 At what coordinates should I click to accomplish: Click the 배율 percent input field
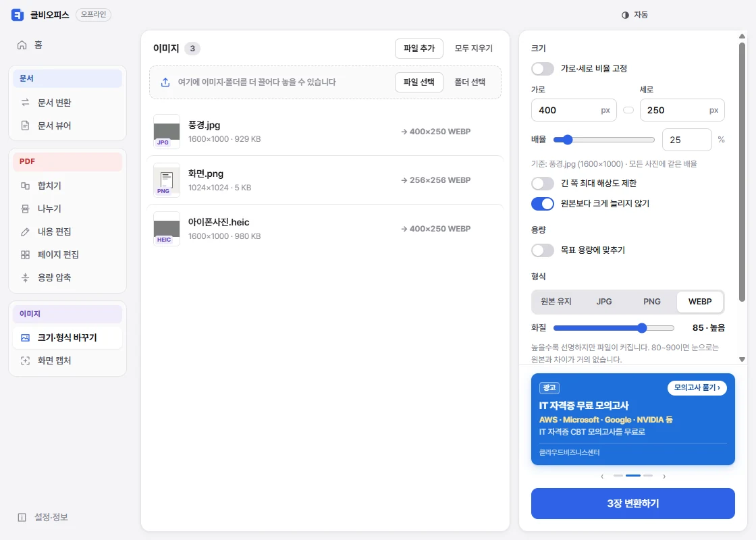point(687,140)
